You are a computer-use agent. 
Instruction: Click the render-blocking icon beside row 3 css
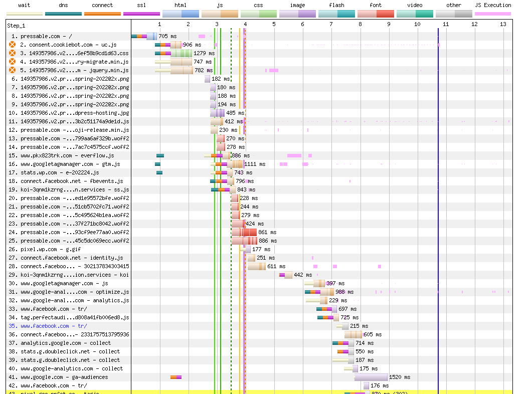[x=12, y=53]
